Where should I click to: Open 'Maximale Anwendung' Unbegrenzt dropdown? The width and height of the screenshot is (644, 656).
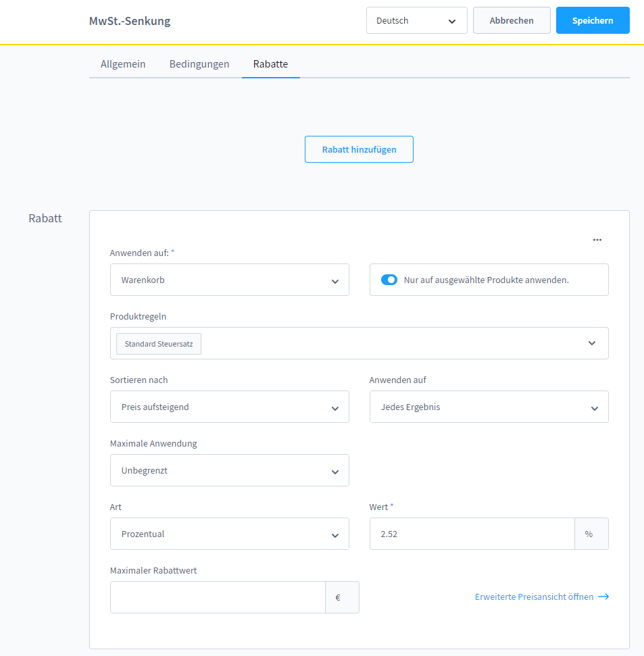coord(229,470)
